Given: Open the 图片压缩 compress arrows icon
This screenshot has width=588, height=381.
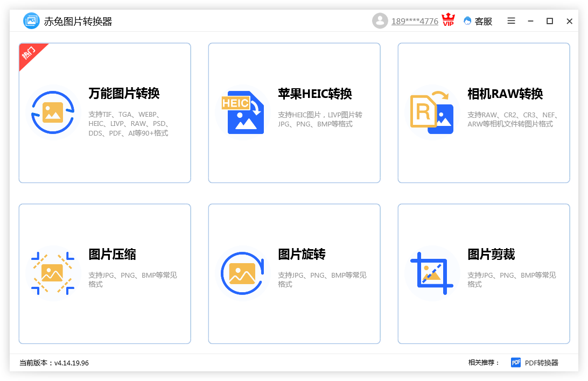Looking at the screenshot, I should [53, 273].
